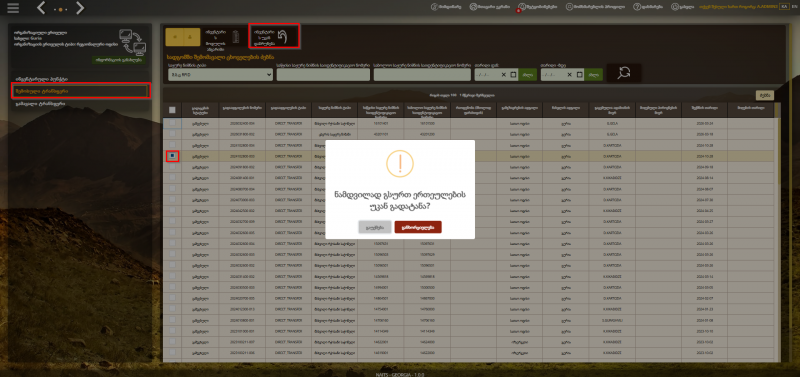Click the 2025-03-18 date cell
Image resolution: width=800 pixels, height=377 pixels.
click(x=704, y=134)
